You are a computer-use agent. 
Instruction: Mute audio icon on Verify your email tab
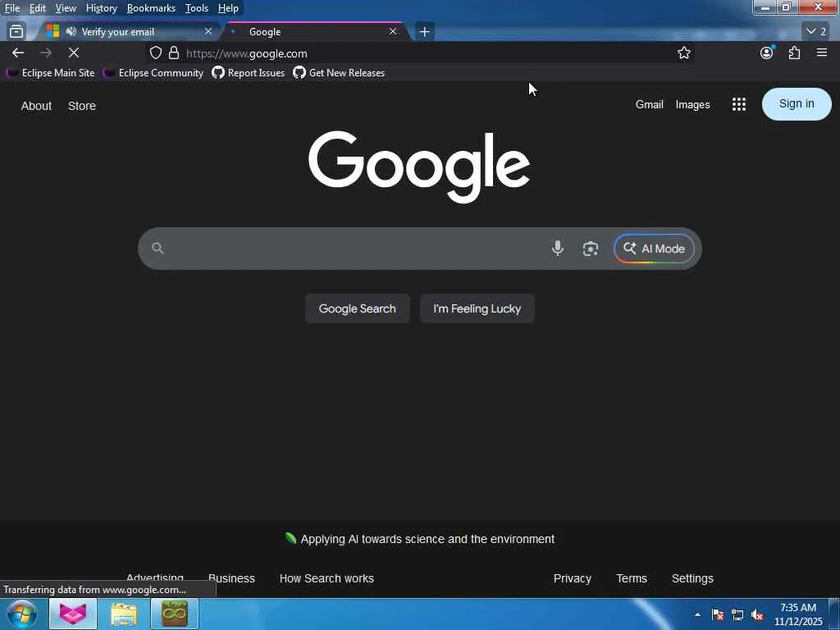[71, 32]
